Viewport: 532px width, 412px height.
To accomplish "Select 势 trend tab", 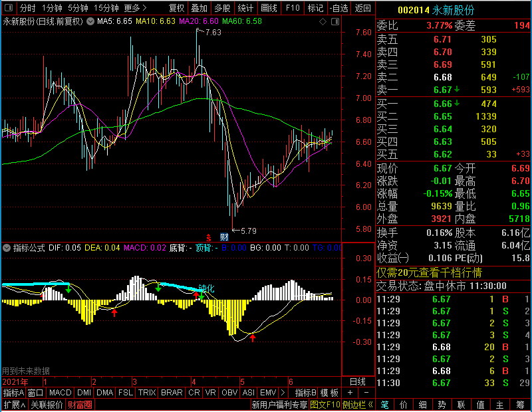I will pos(442,405).
